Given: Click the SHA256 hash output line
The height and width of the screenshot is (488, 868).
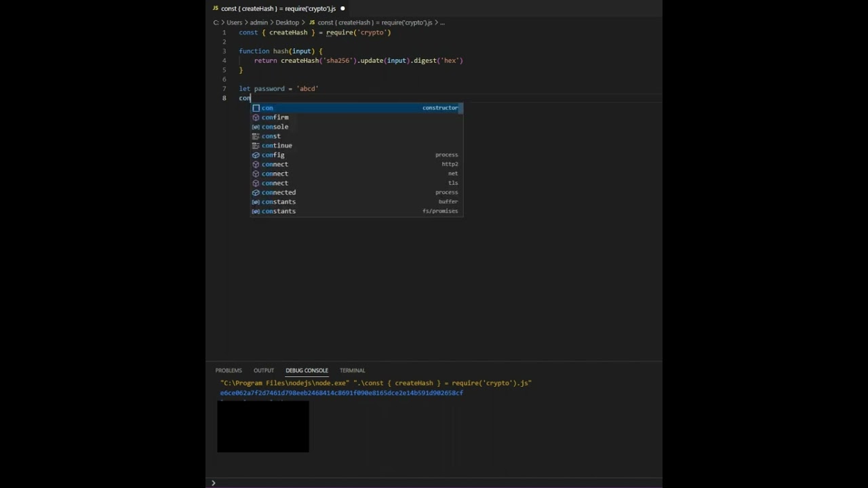Looking at the screenshot, I should tap(341, 393).
